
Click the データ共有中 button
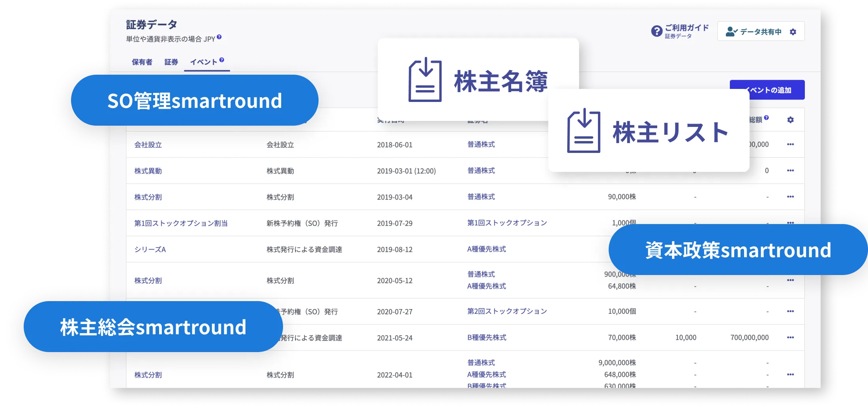pos(761,32)
